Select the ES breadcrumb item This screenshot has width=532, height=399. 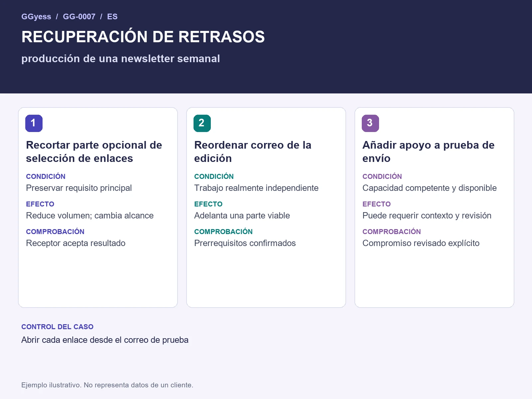(112, 17)
